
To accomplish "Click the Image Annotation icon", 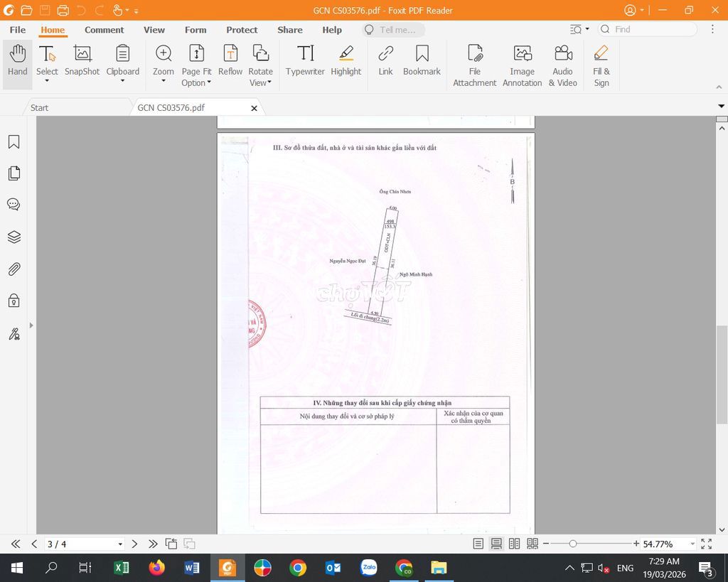I will 522,65.
